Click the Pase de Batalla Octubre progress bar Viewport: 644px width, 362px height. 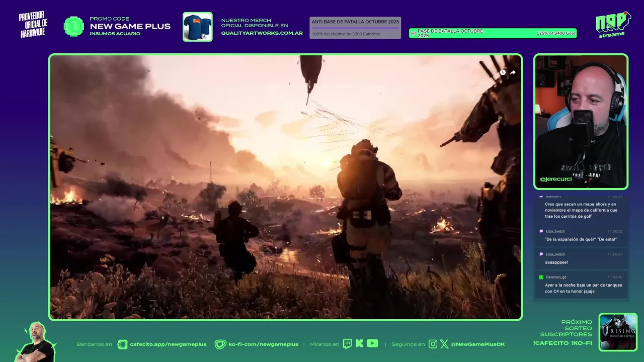point(493,34)
